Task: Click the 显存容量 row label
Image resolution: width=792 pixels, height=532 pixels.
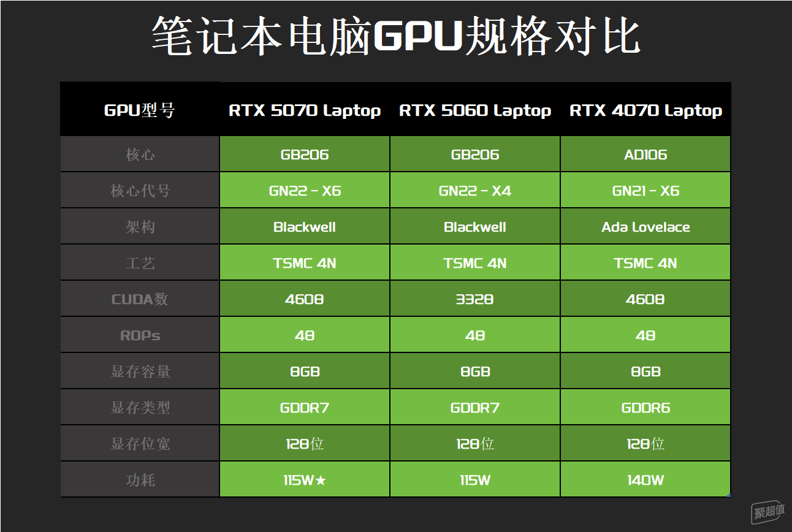Action: click(x=140, y=371)
